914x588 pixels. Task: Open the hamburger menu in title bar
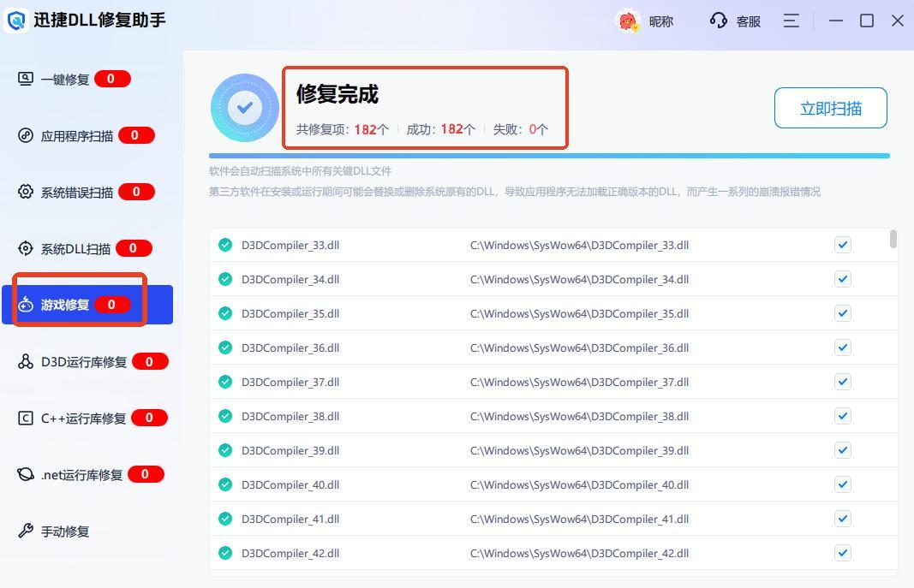pos(791,21)
